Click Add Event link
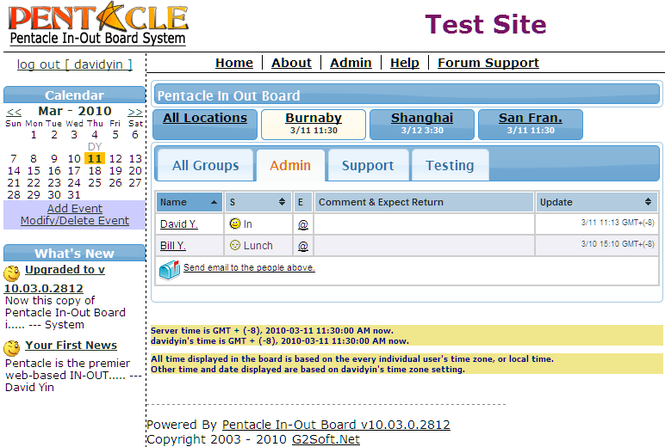665x447 pixels. (75, 208)
